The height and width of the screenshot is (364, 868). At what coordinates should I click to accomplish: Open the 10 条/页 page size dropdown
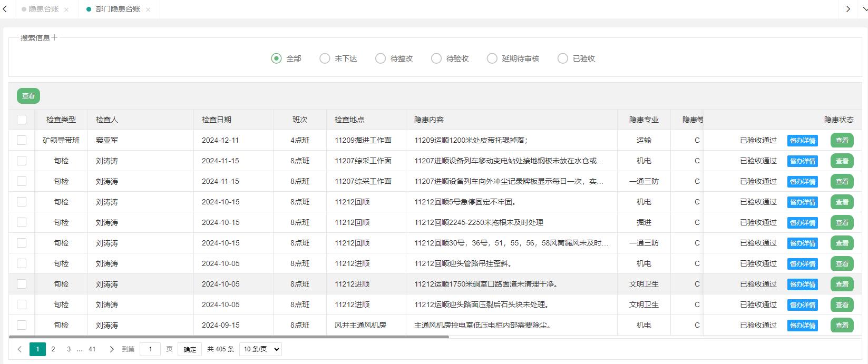260,349
